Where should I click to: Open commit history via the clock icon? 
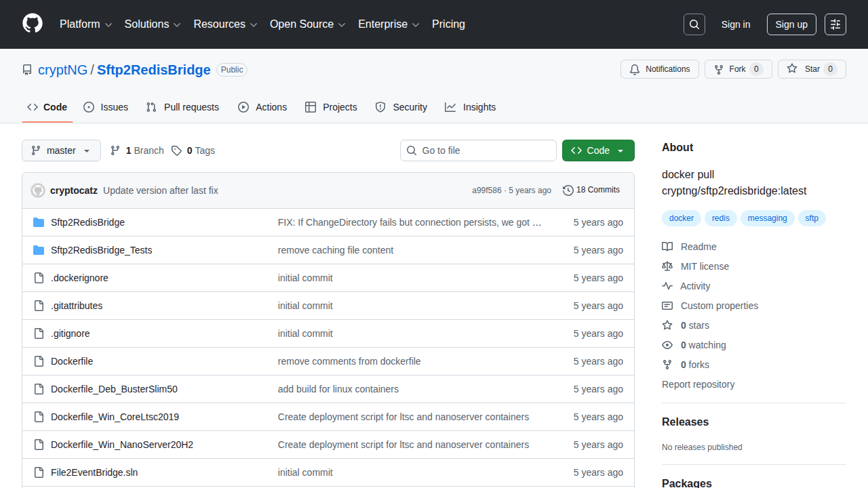568,190
